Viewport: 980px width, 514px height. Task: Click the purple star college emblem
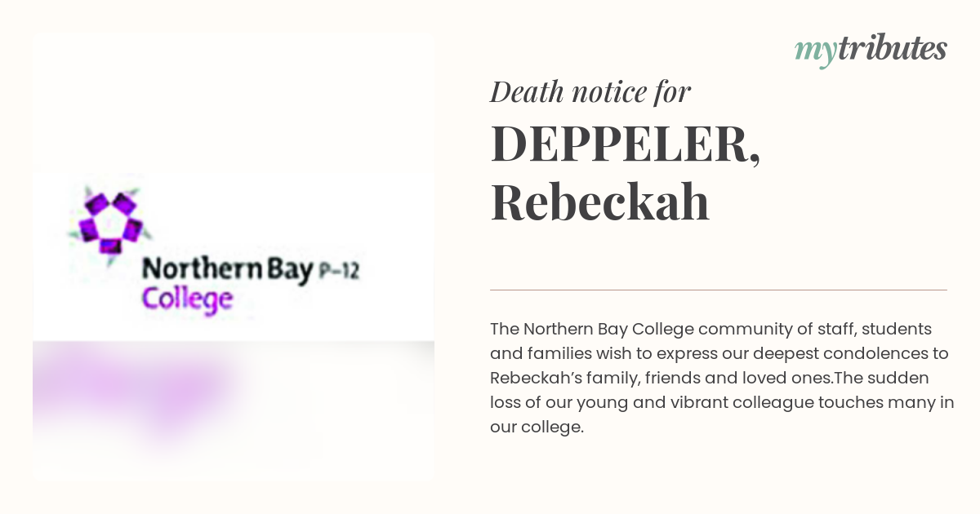(x=109, y=224)
